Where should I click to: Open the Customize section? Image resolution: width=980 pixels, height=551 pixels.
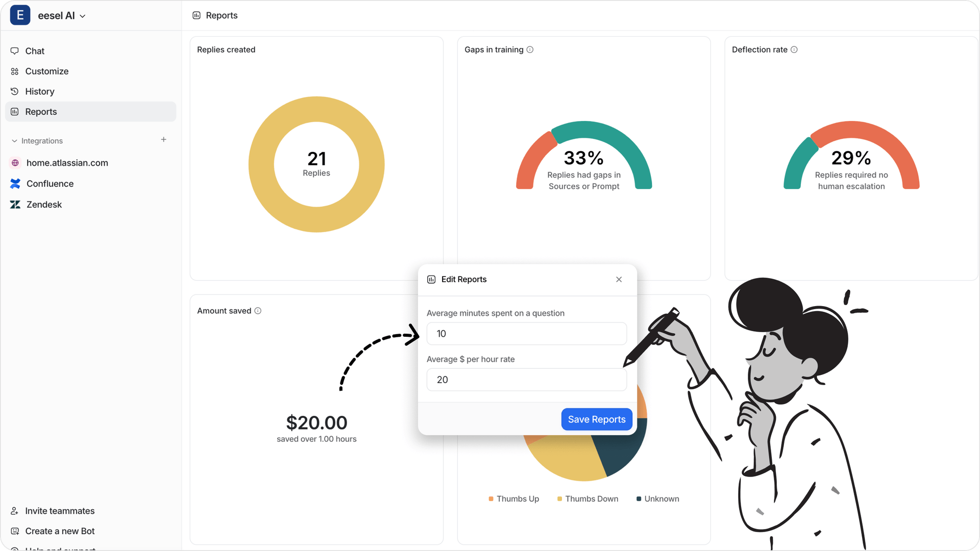90,71
